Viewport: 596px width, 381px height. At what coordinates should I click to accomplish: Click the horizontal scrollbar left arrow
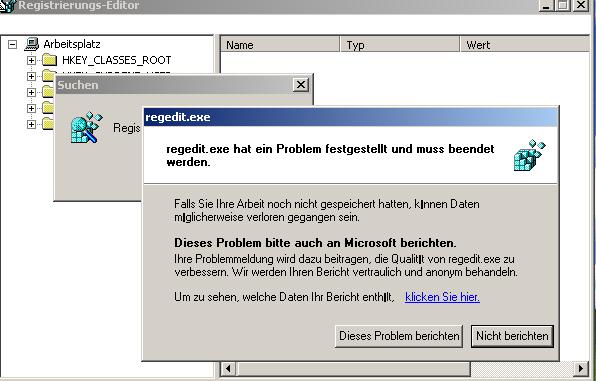tap(228, 368)
